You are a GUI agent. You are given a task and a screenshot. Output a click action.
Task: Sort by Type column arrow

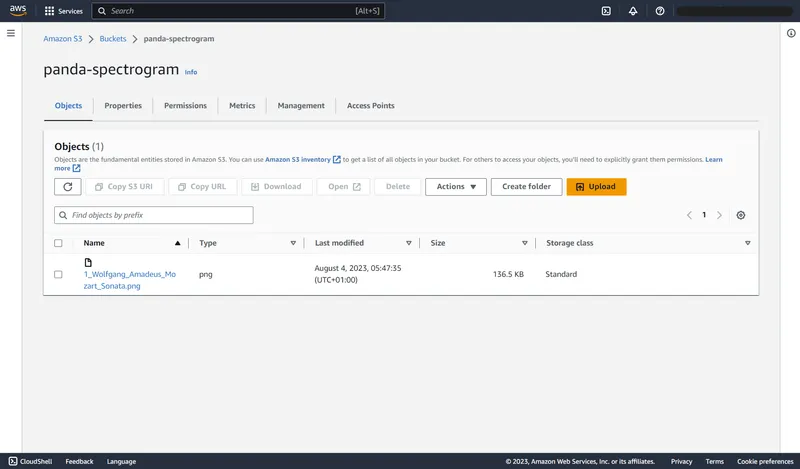[x=293, y=243]
